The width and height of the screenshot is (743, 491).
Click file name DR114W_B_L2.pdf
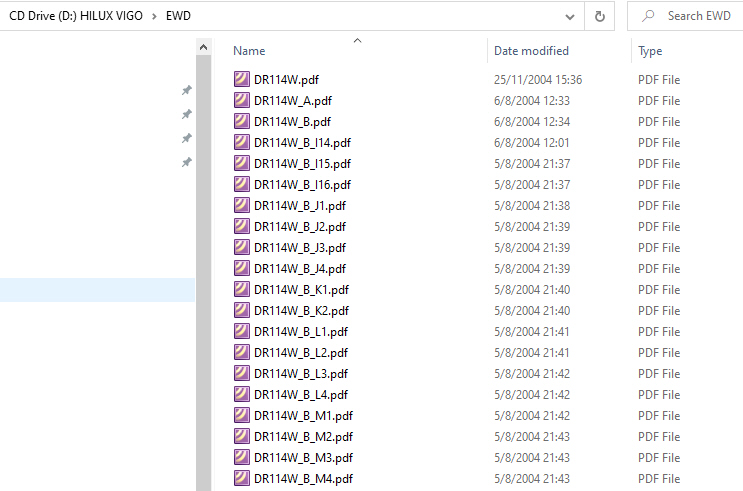tap(301, 353)
